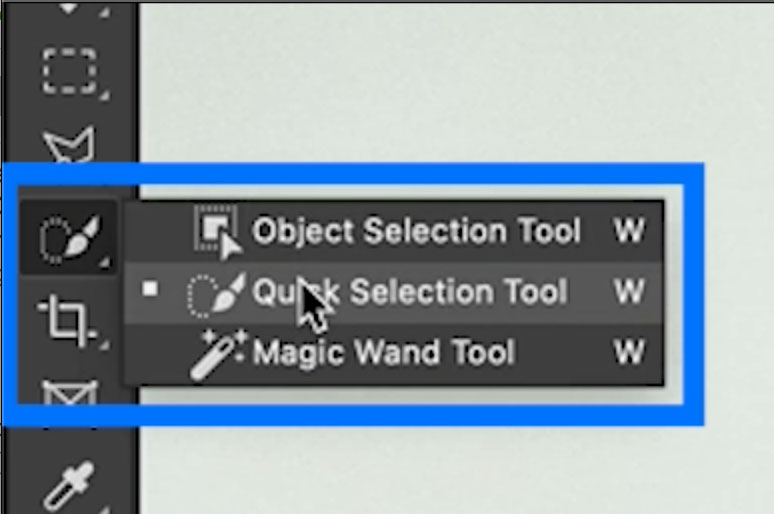
Task: Select the Rectangular Marquee tool
Action: click(69, 72)
